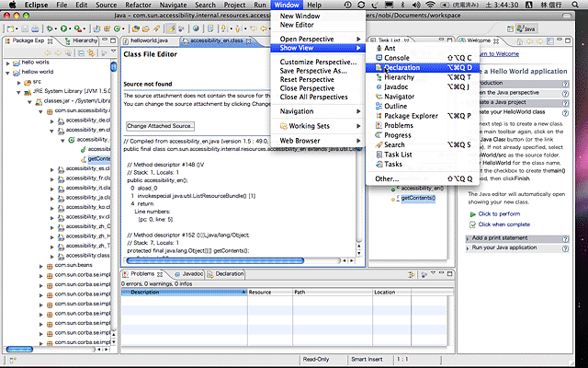Select Reset Perspective menu item
Image resolution: width=588 pixels, height=368 pixels.
coord(318,80)
